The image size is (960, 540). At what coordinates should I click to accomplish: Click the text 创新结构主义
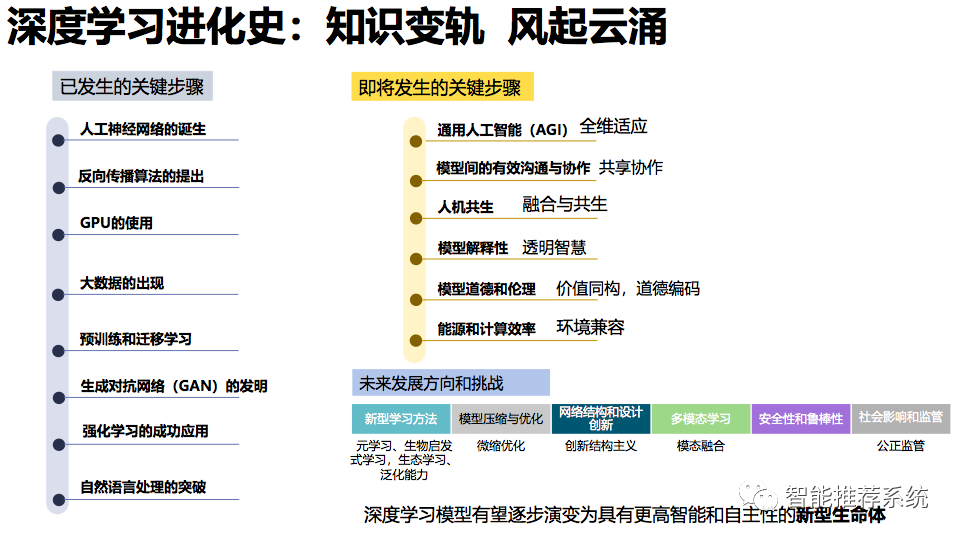pos(601,446)
